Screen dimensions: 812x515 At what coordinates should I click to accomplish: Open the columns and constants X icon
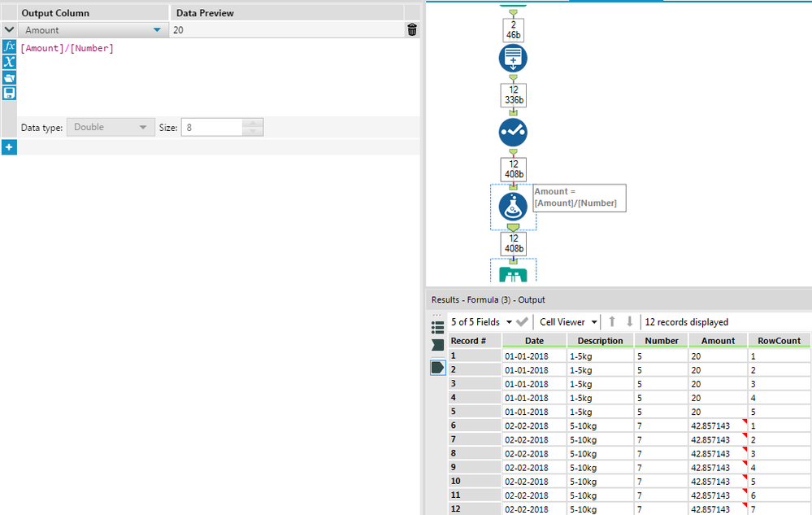(9, 62)
